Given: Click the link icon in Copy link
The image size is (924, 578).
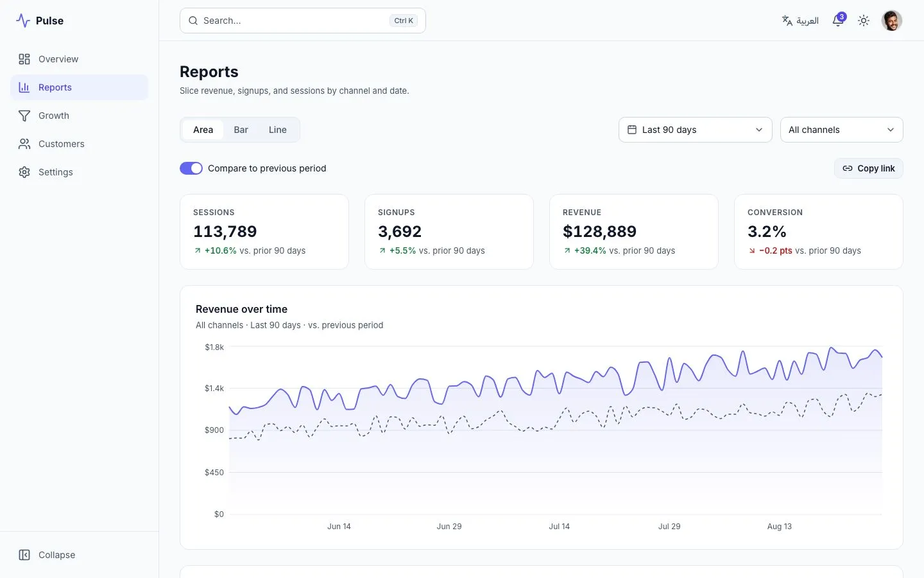Looking at the screenshot, I should coord(848,168).
